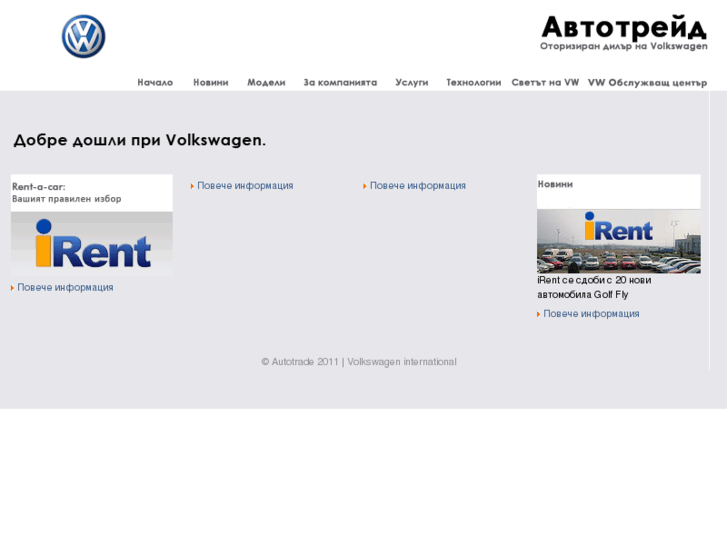Select За компанията in navigation
Viewport: 727px width, 545px height.
tap(340, 83)
